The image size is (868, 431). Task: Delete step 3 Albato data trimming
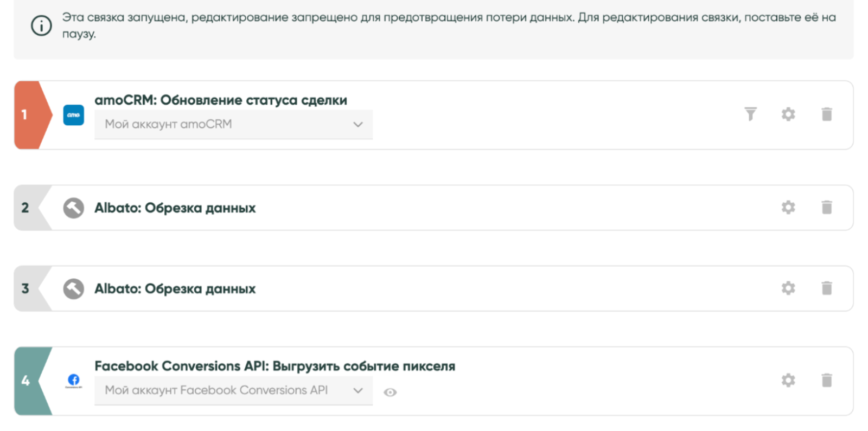(x=826, y=288)
